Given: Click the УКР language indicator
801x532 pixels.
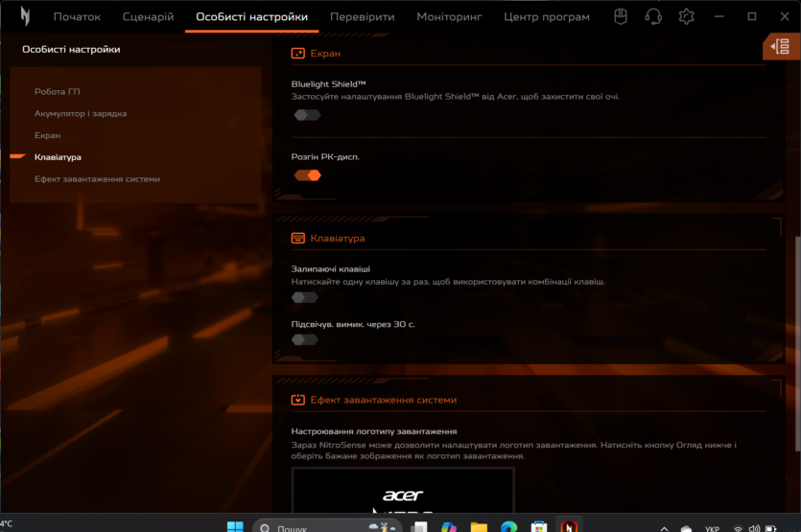Looking at the screenshot, I should pos(712,528).
